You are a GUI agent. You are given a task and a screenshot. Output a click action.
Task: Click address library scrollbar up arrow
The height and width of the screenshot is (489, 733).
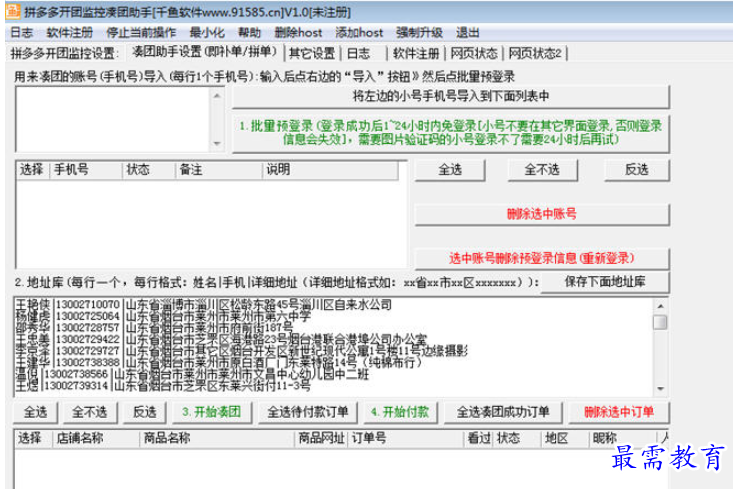[660, 306]
